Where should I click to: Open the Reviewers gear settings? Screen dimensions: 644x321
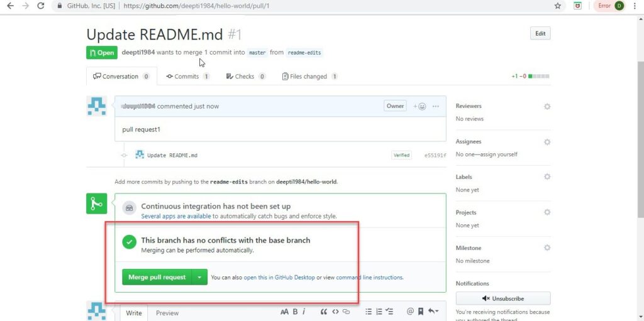(547, 106)
